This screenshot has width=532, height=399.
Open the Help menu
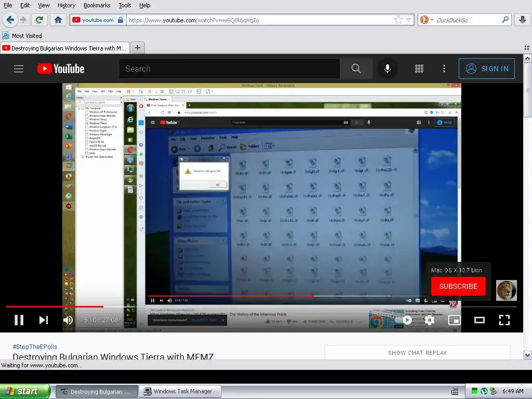coord(145,5)
